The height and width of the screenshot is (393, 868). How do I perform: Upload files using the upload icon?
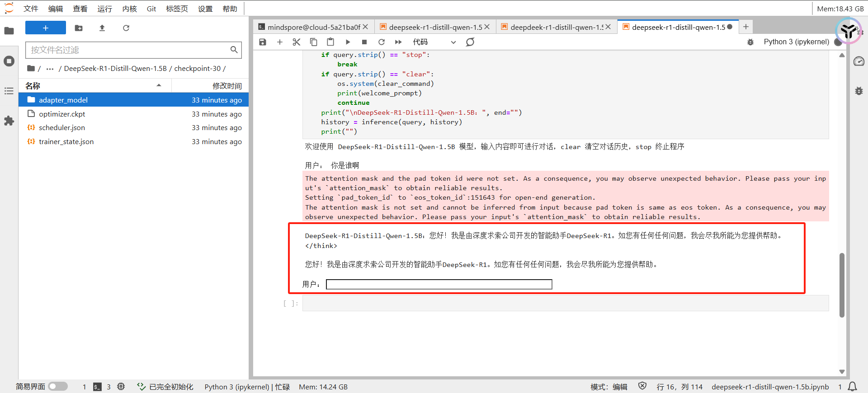(102, 28)
